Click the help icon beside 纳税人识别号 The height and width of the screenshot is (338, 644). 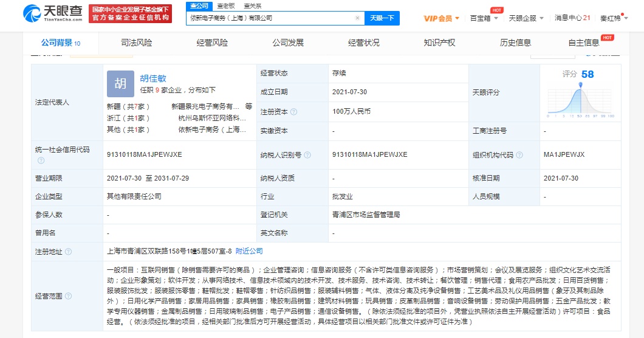coord(307,155)
